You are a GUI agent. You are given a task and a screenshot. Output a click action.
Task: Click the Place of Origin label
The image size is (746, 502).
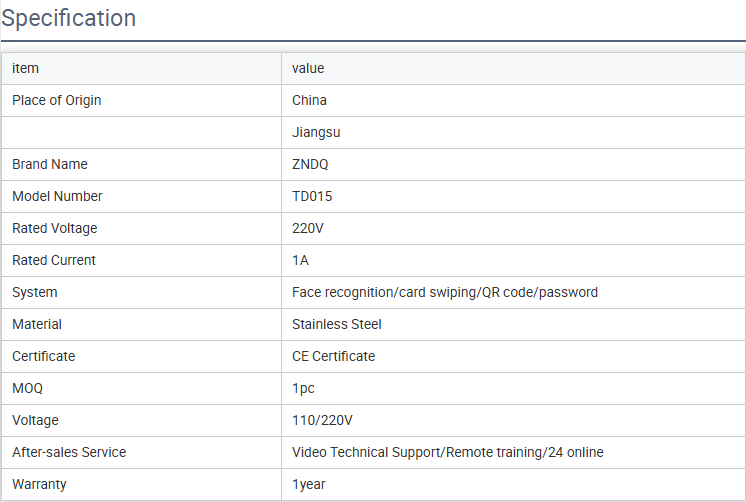[57, 100]
